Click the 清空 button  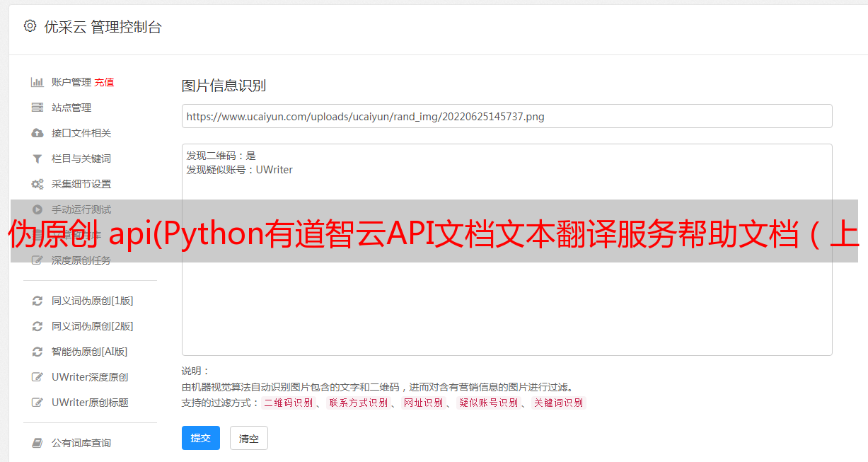point(249,438)
